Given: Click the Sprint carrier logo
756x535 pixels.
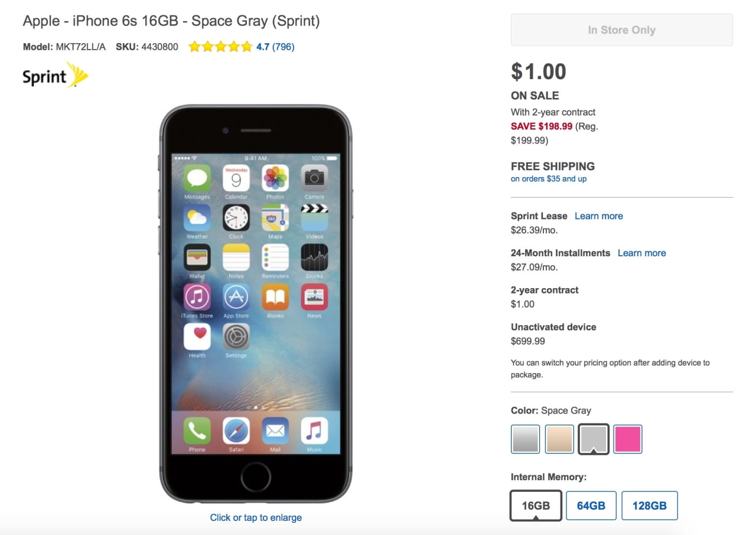Looking at the screenshot, I should [56, 76].
